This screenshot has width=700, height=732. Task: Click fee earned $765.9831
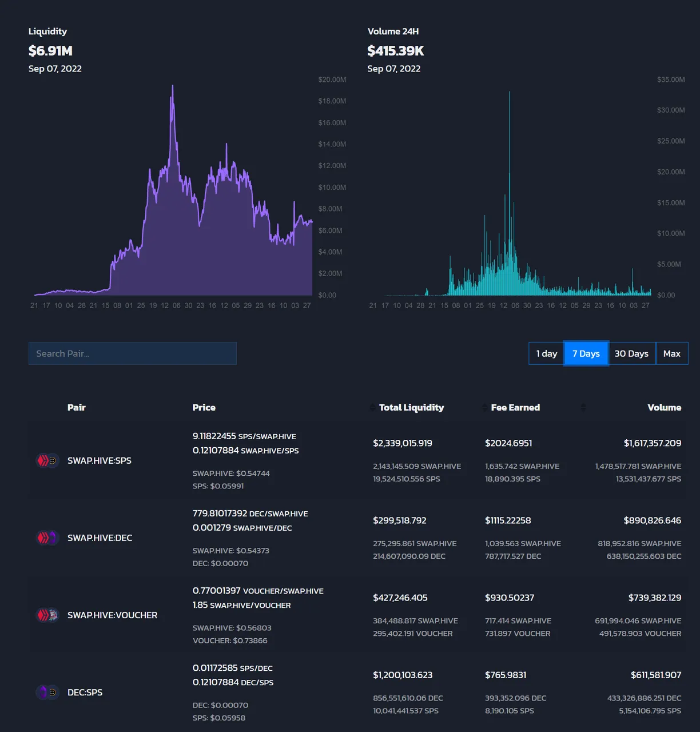tap(506, 675)
